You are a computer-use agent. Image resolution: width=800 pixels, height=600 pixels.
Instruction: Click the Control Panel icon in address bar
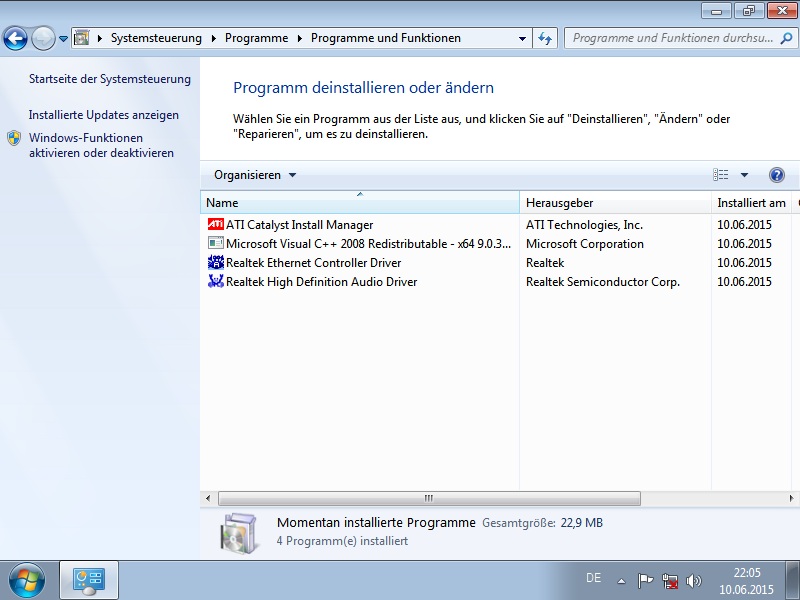[82, 38]
